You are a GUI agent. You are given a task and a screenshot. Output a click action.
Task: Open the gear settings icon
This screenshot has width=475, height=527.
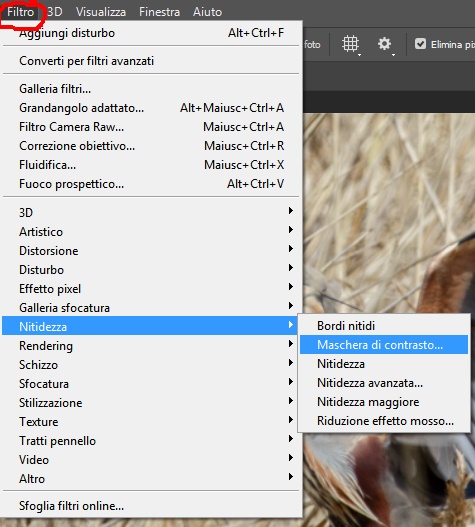385,44
